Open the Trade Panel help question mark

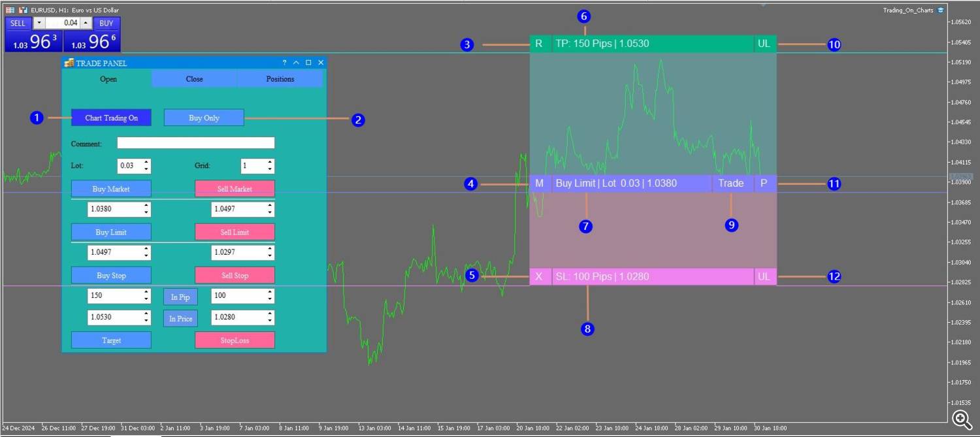coord(284,63)
